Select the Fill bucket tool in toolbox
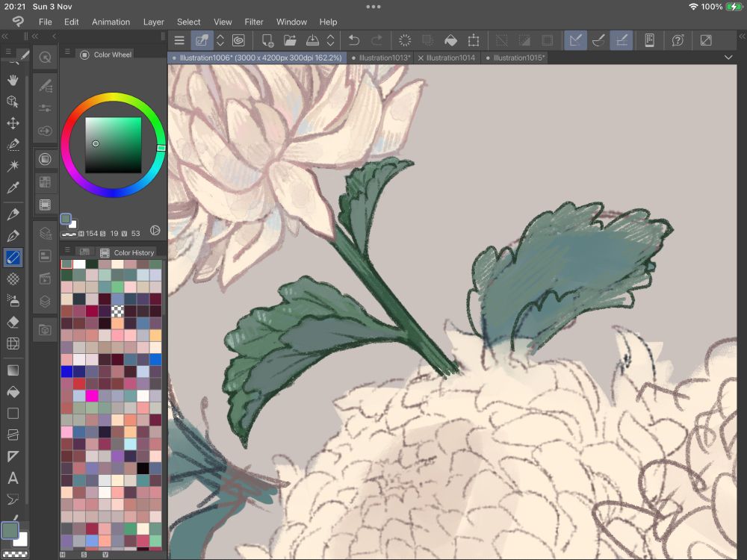 (x=13, y=392)
